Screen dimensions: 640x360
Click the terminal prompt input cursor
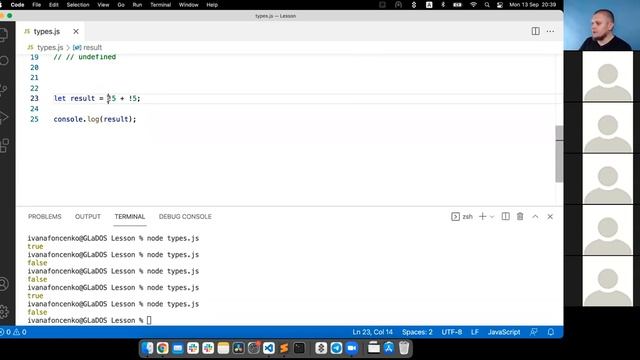149,320
